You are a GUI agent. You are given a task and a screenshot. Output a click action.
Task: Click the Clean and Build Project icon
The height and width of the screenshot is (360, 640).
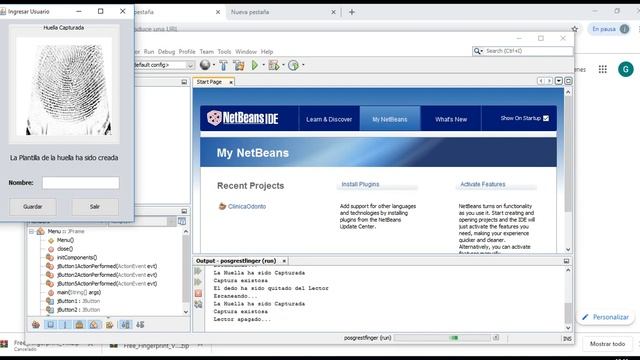point(238,65)
